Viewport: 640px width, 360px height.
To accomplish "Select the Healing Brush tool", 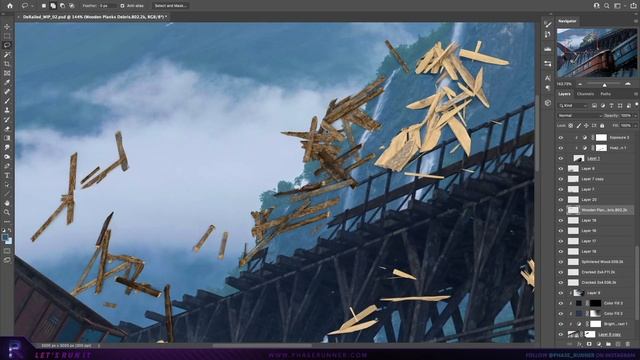I will 7,91.
